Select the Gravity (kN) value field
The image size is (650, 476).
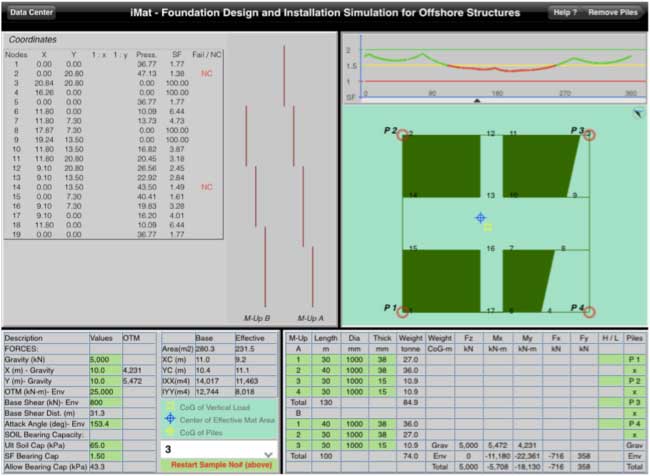pyautogui.click(x=104, y=359)
